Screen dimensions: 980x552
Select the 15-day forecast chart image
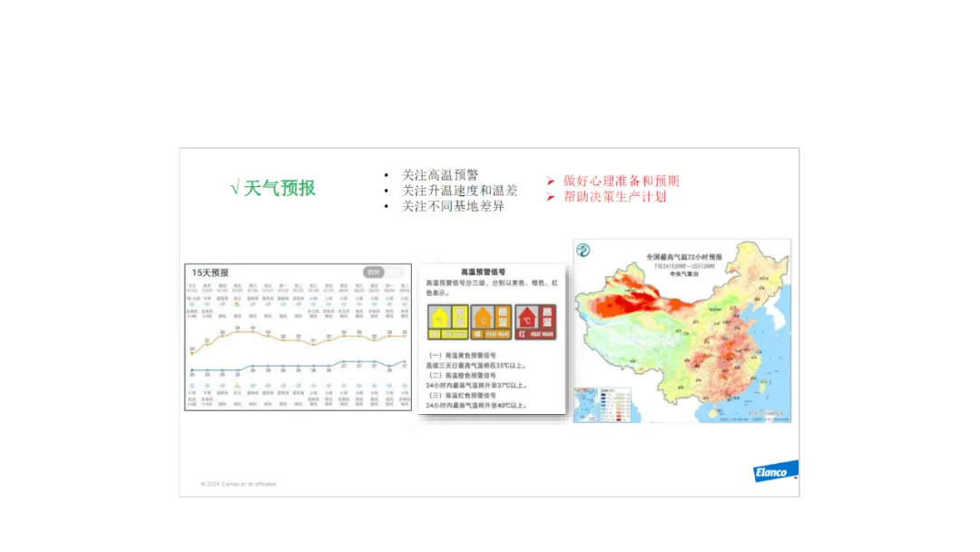299,337
